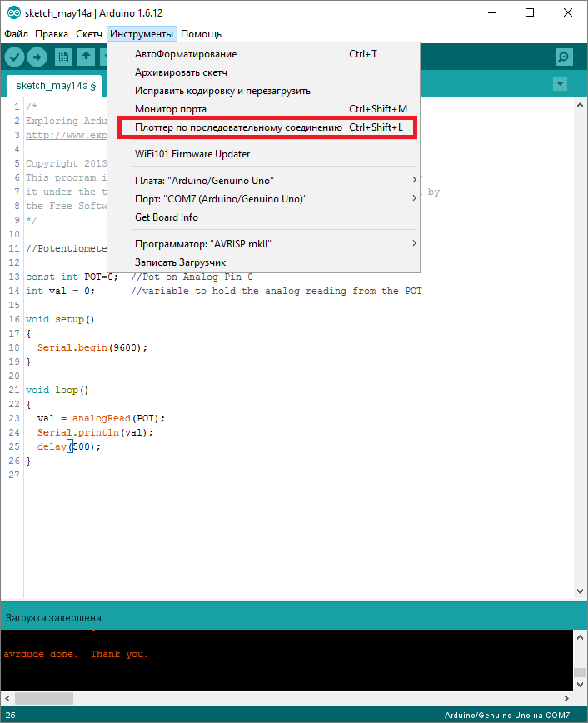Click the horizontal scrollbar thumb

click(44, 699)
